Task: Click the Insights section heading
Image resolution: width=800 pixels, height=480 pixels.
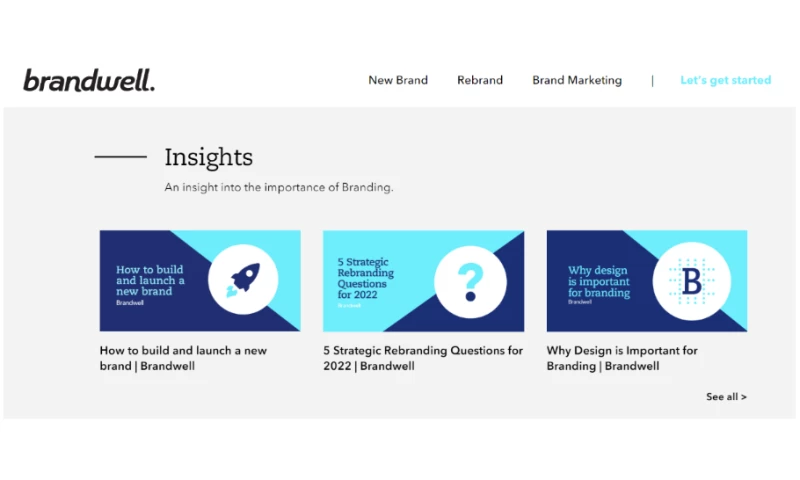Action: tap(208, 157)
